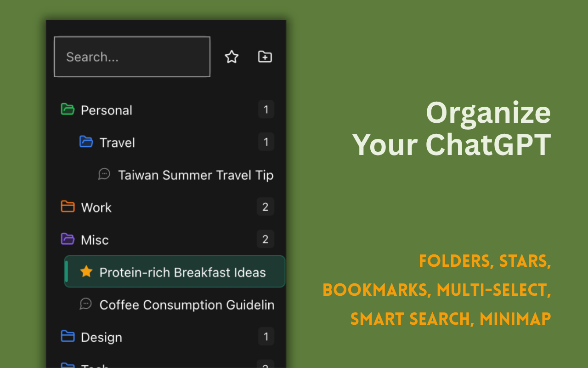Click the chat bubble icon beside Taiwan Summer Travel Tip
Viewport: 588px width, 368px height.
[x=104, y=174]
